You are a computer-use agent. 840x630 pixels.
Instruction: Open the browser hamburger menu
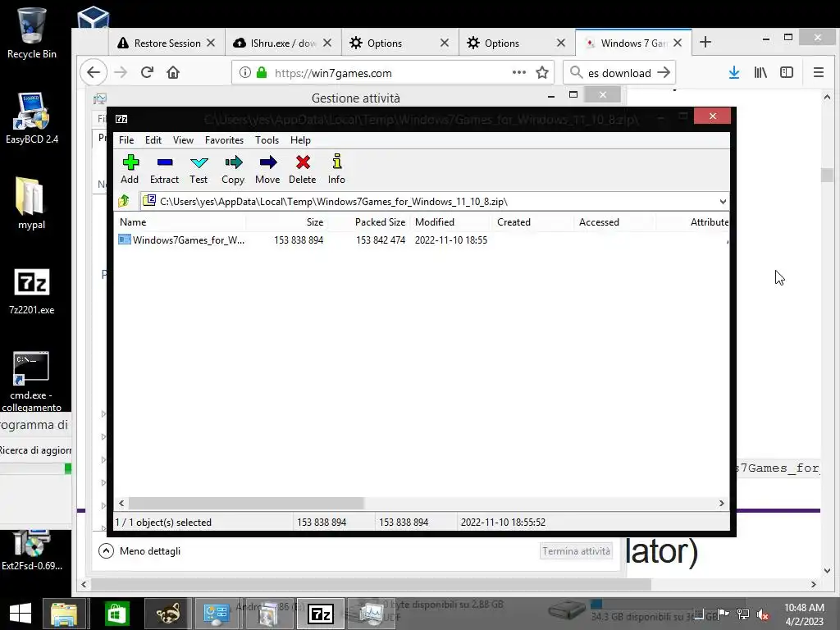(x=819, y=72)
